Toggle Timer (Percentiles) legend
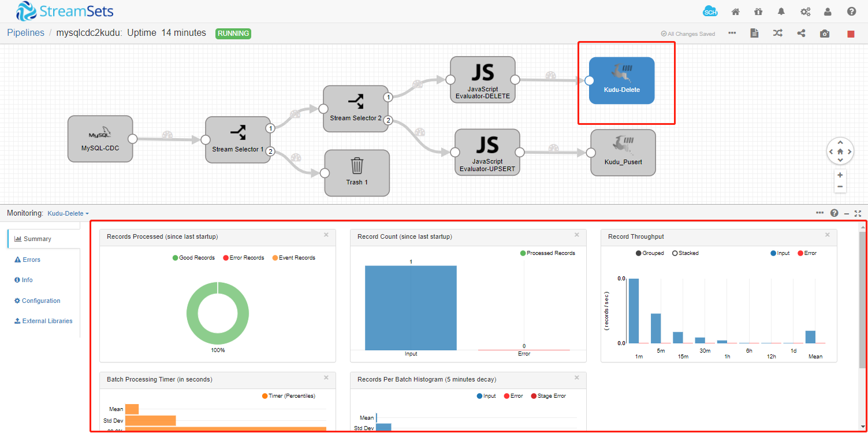The height and width of the screenshot is (433, 868). click(x=288, y=396)
